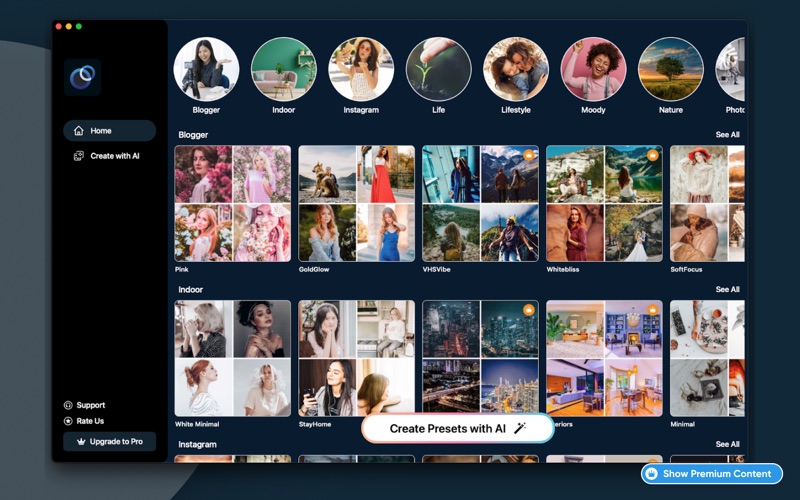The height and width of the screenshot is (500, 800).
Task: See all Blogger presets
Action: click(727, 135)
